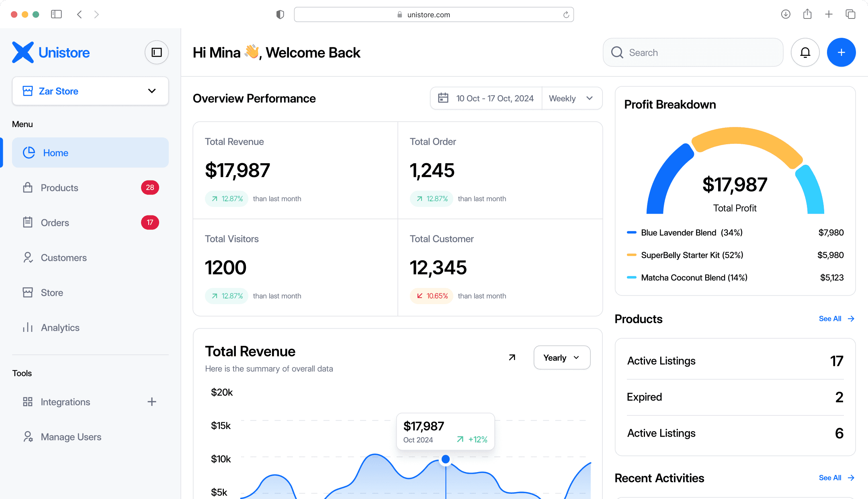Click the Orders badge showing 17
868x499 pixels.
point(150,223)
